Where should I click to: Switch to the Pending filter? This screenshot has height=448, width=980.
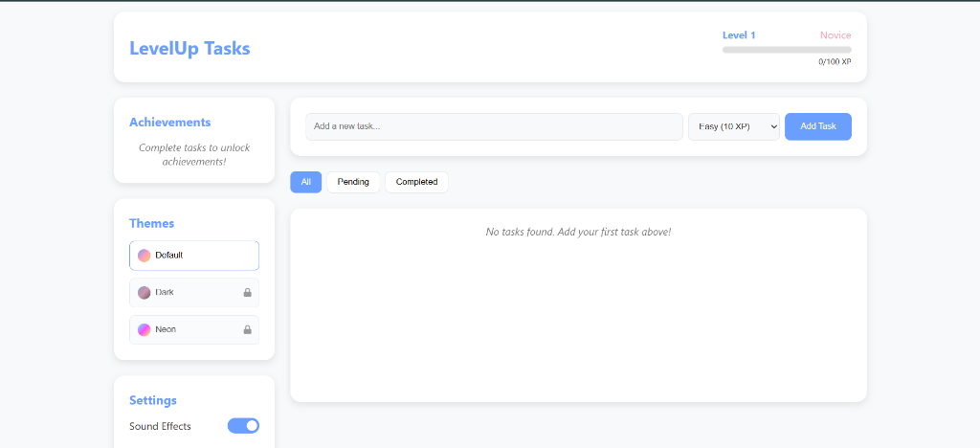(353, 182)
